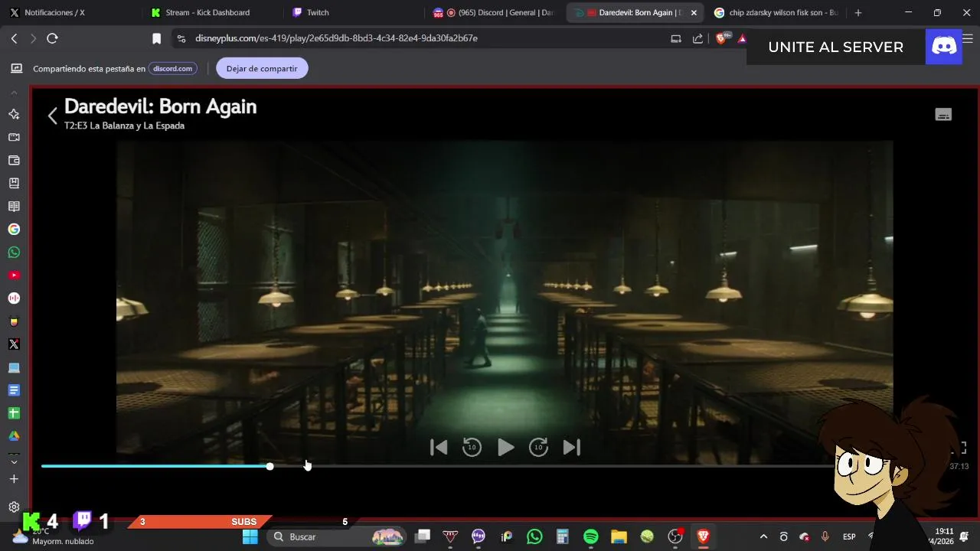Share this page link
980x551 pixels.
[697, 38]
